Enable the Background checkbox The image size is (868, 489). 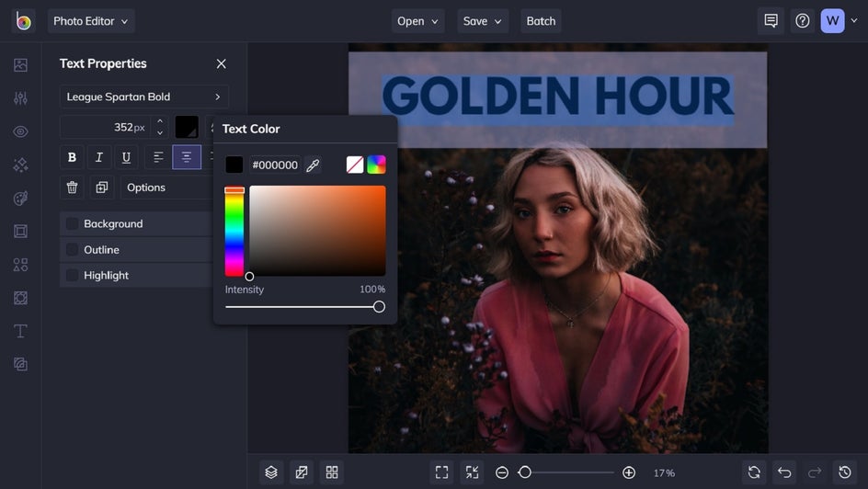tap(72, 224)
